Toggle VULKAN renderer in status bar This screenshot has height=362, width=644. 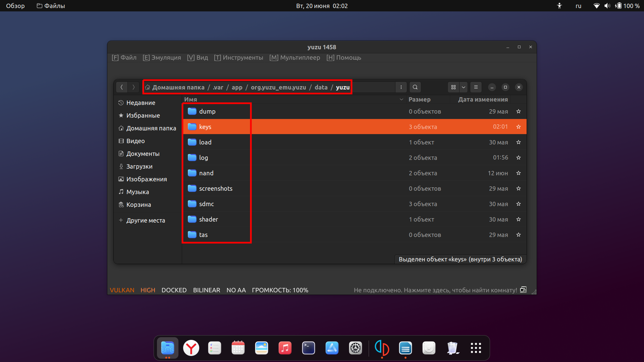122,290
